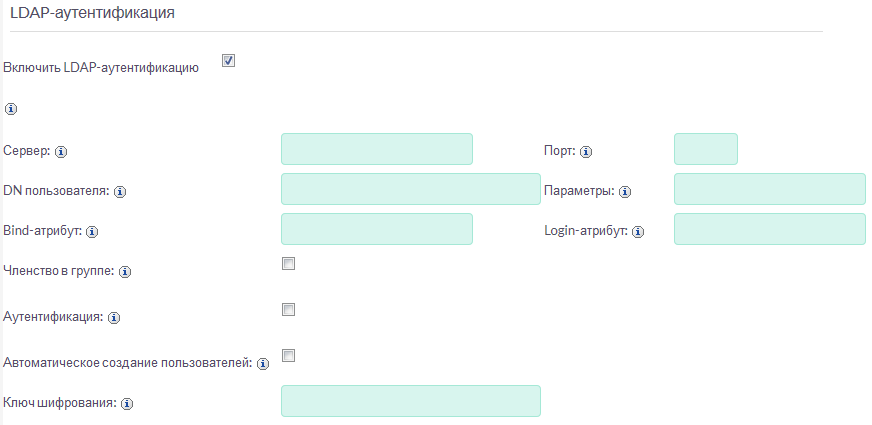Focus the Ключ шифрования input field
This screenshot has height=425, width=872.
pos(411,401)
